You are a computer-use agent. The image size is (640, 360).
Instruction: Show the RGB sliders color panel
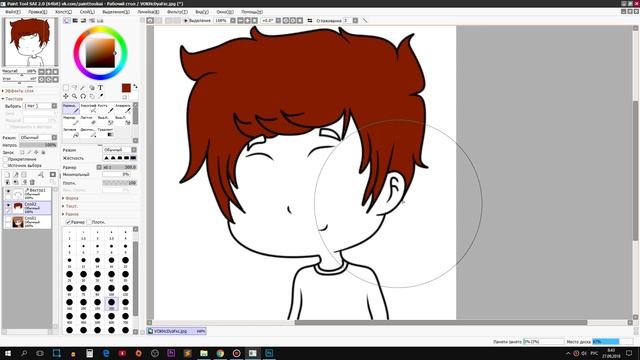[x=75, y=20]
